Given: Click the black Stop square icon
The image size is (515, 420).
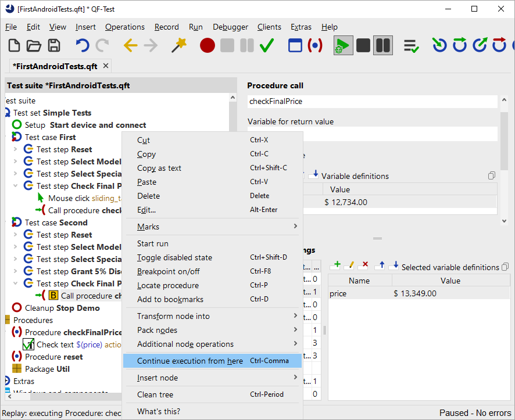Looking at the screenshot, I should click(363, 45).
